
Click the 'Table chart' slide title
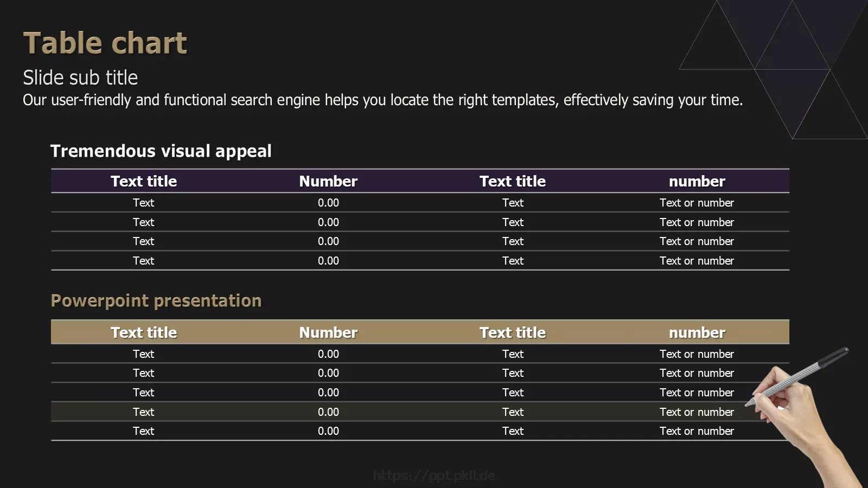pos(105,43)
